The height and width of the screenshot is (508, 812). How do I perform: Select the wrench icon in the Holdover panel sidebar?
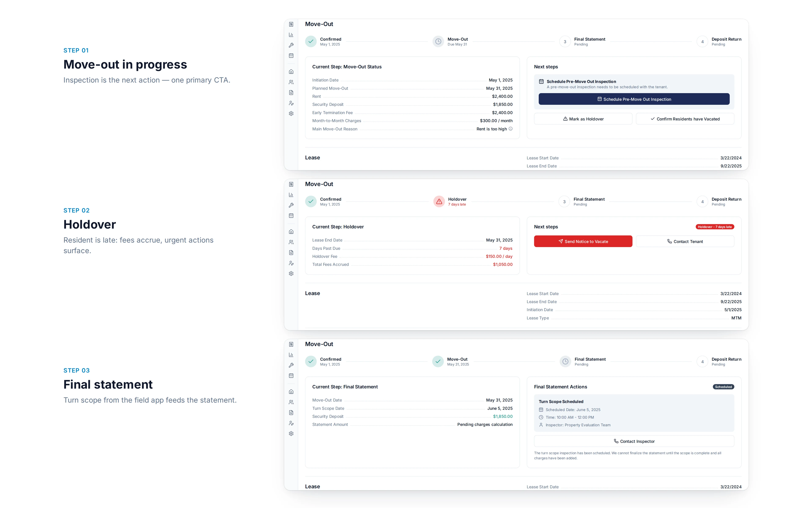tap(291, 205)
